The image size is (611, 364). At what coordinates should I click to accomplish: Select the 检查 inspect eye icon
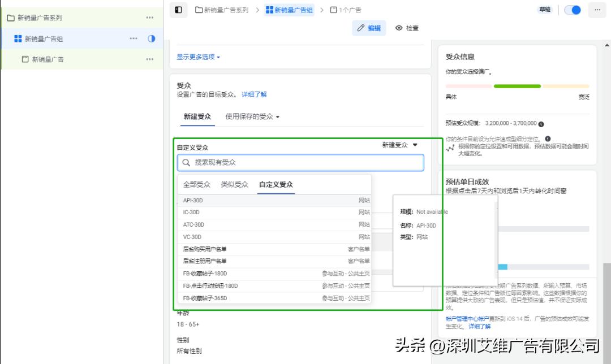click(399, 28)
